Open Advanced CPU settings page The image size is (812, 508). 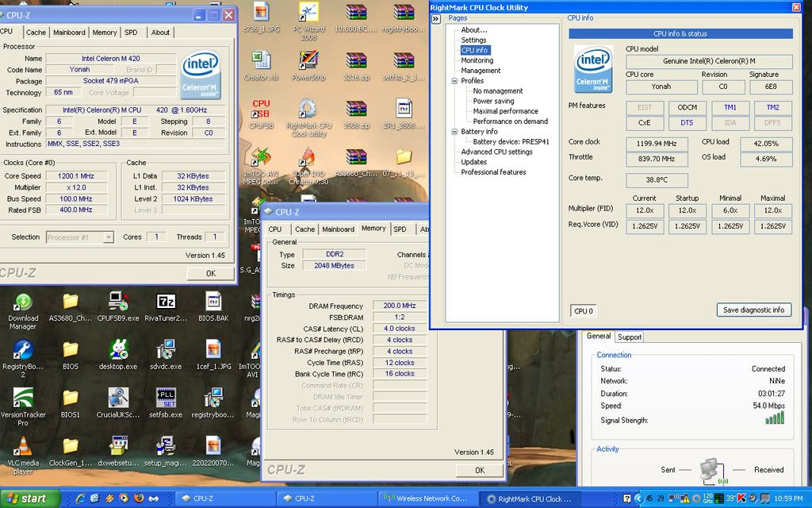click(x=496, y=152)
